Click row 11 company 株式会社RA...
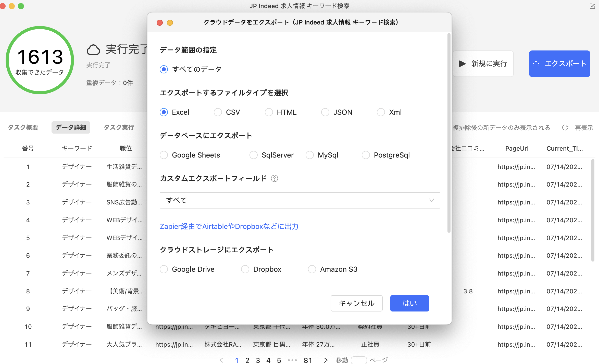Image resolution: width=599 pixels, height=364 pixels. coord(223,345)
